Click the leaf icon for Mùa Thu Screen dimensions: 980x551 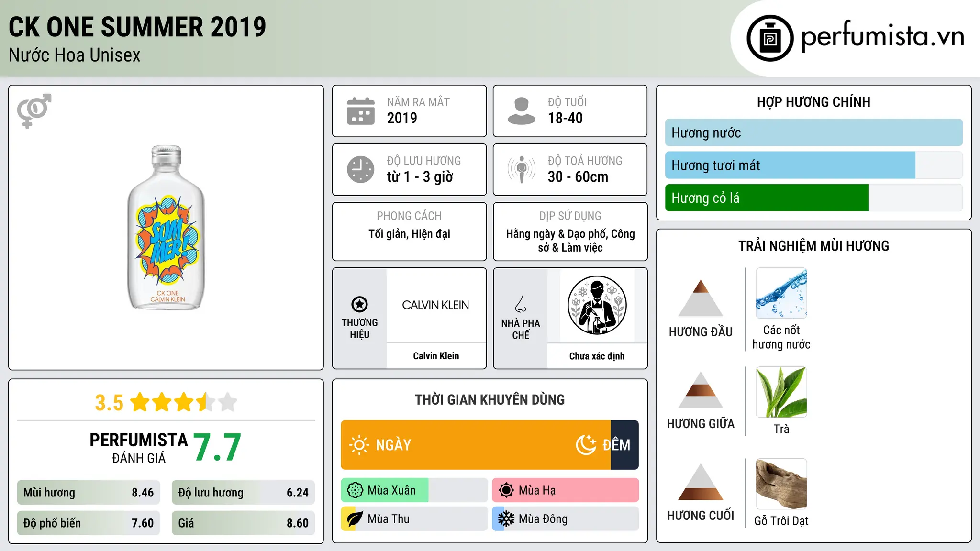355,519
